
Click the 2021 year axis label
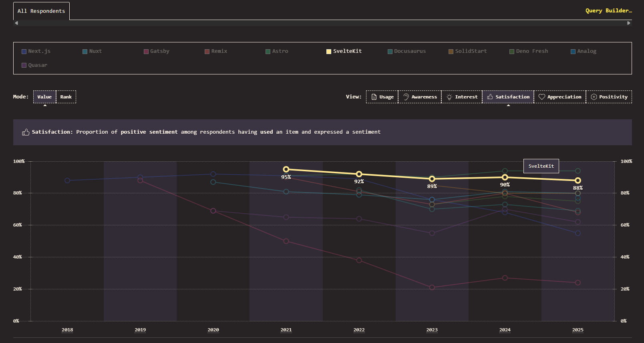tap(286, 330)
